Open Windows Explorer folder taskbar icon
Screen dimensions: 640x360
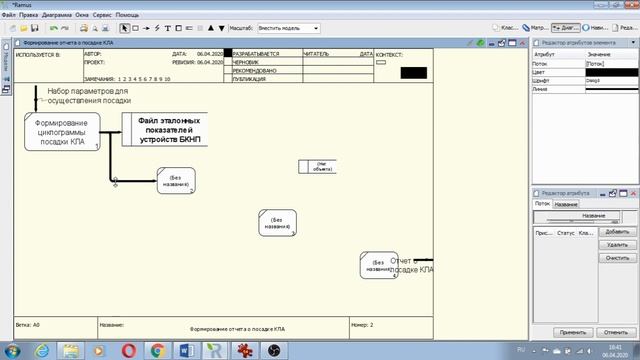coord(71,351)
